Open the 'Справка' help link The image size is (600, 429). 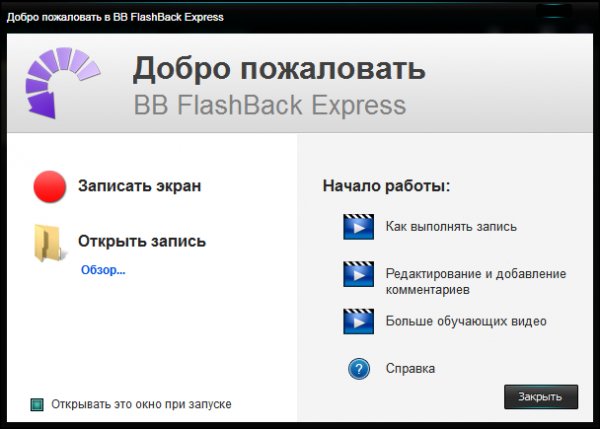[410, 369]
